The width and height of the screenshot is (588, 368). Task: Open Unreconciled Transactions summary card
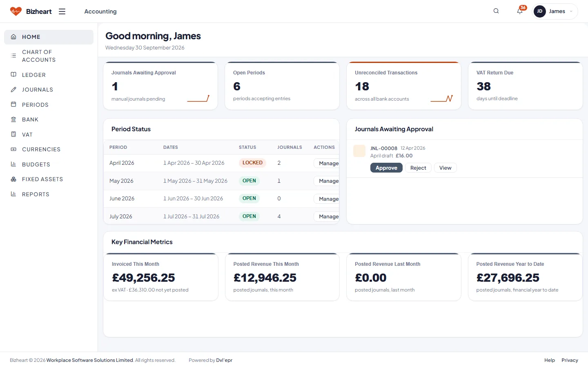(x=404, y=86)
